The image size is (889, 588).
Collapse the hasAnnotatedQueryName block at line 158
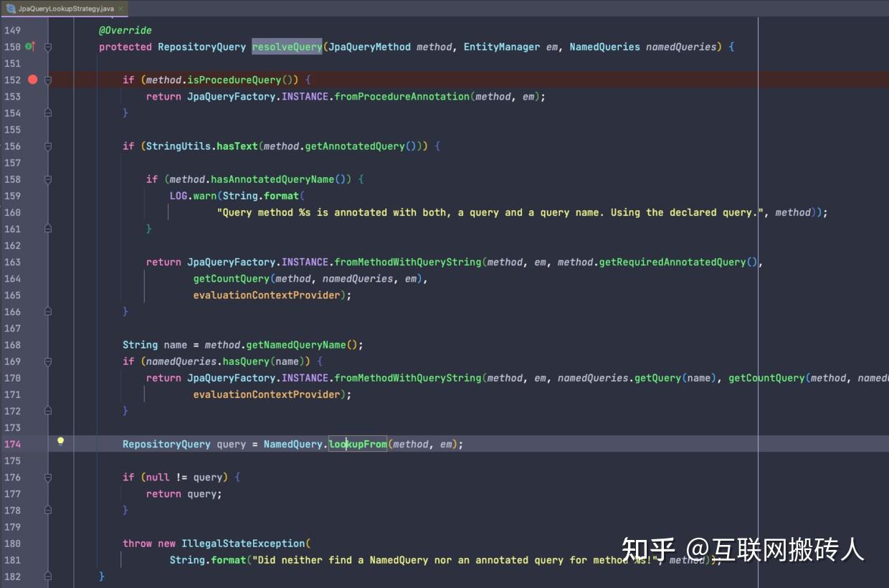47,179
